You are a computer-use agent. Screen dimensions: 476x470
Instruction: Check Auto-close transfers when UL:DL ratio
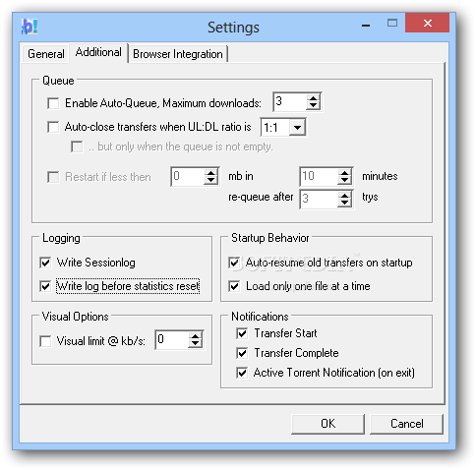click(53, 127)
